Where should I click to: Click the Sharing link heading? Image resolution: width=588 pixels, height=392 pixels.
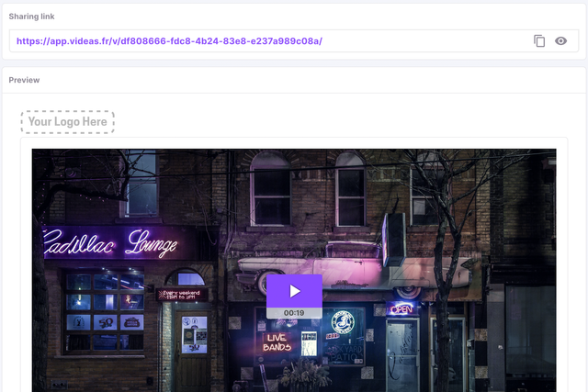click(x=31, y=17)
